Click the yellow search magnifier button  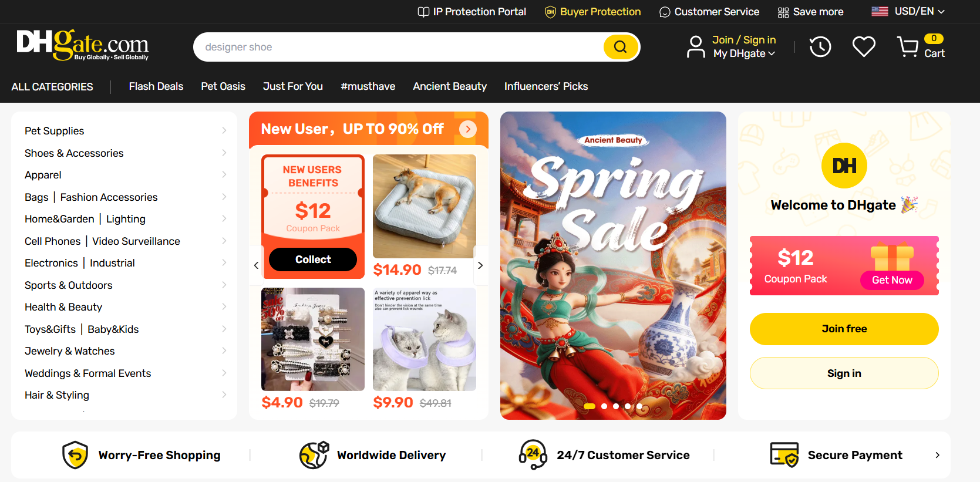tap(620, 47)
